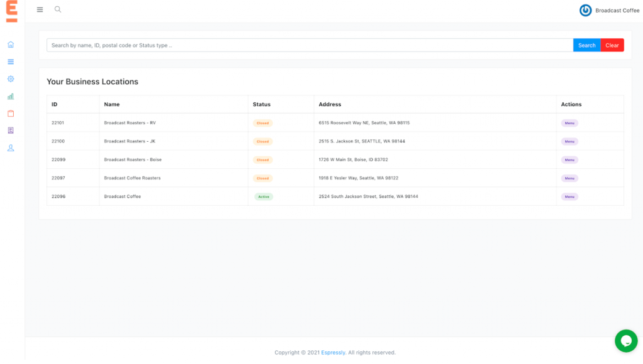
Task: Click the blue list icon in sidebar
Action: (x=11, y=62)
